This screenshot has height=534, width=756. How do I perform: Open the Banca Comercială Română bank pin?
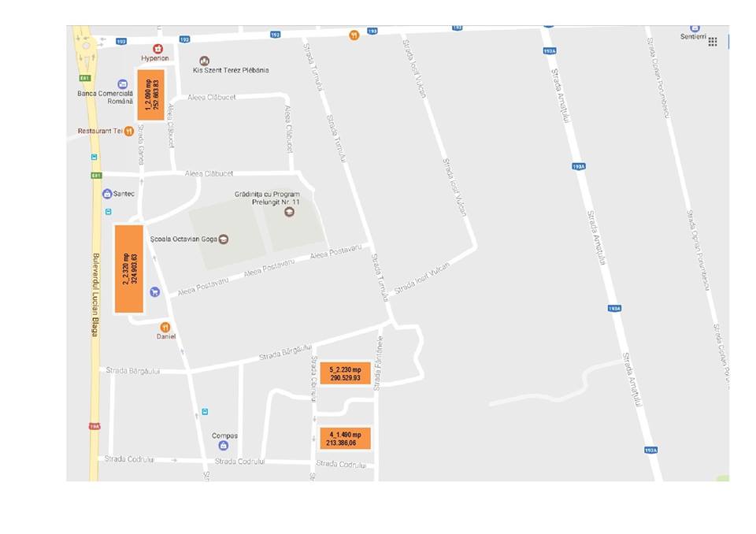pos(122,83)
